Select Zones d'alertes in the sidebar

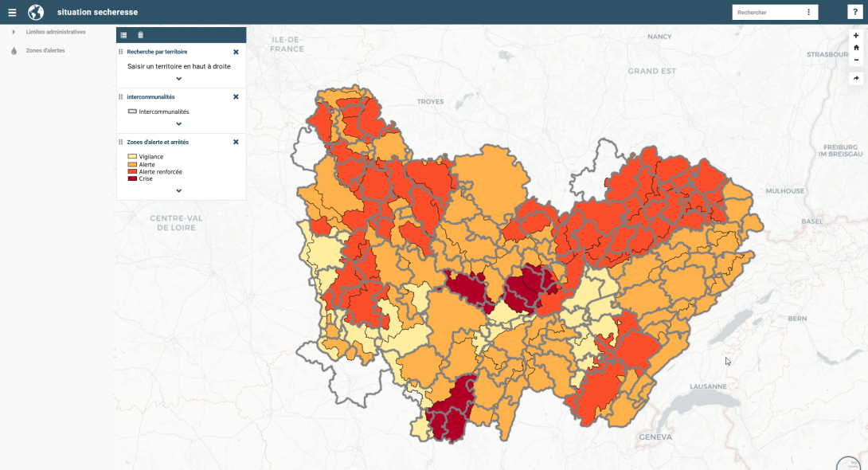coord(45,50)
